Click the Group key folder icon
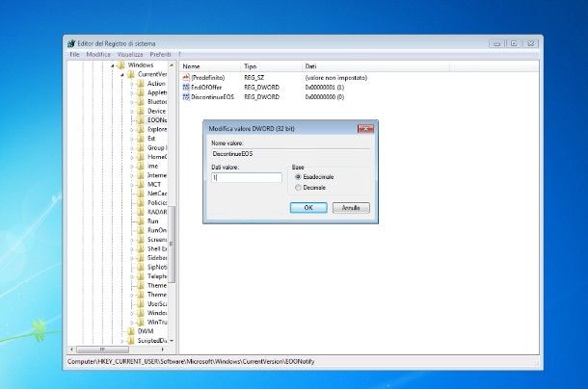Image resolution: width=588 pixels, height=389 pixels. click(141, 147)
